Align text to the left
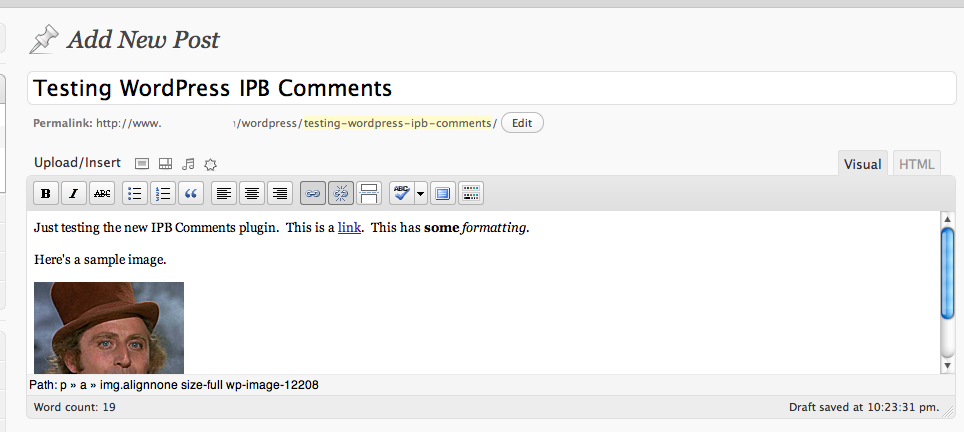Image resolution: width=964 pixels, height=432 pixels. [224, 193]
